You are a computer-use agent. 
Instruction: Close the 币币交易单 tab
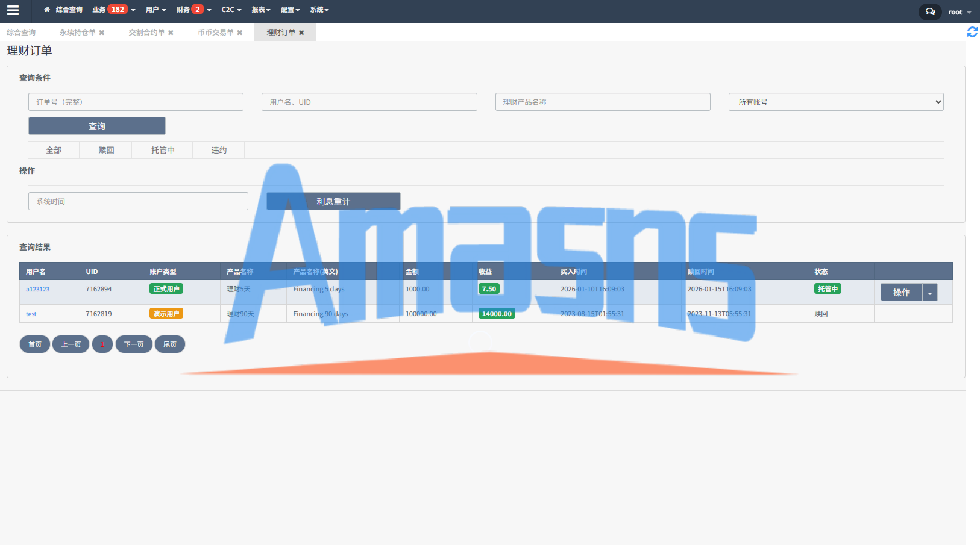(x=240, y=33)
